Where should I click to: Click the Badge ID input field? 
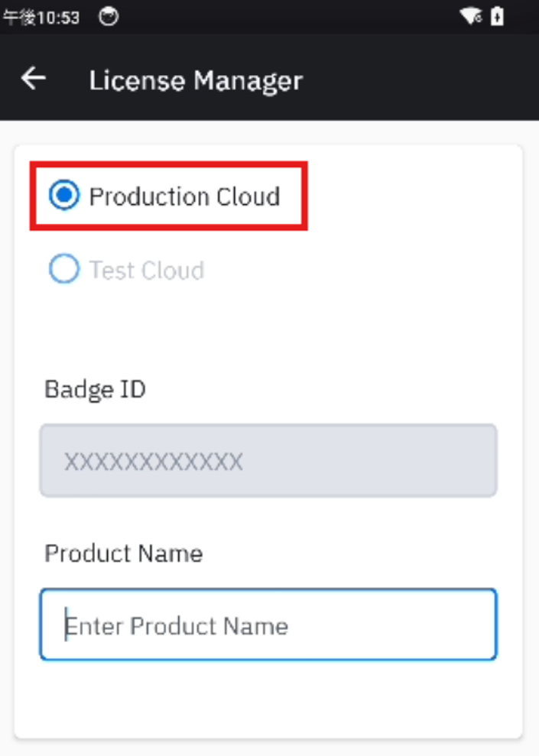268,461
